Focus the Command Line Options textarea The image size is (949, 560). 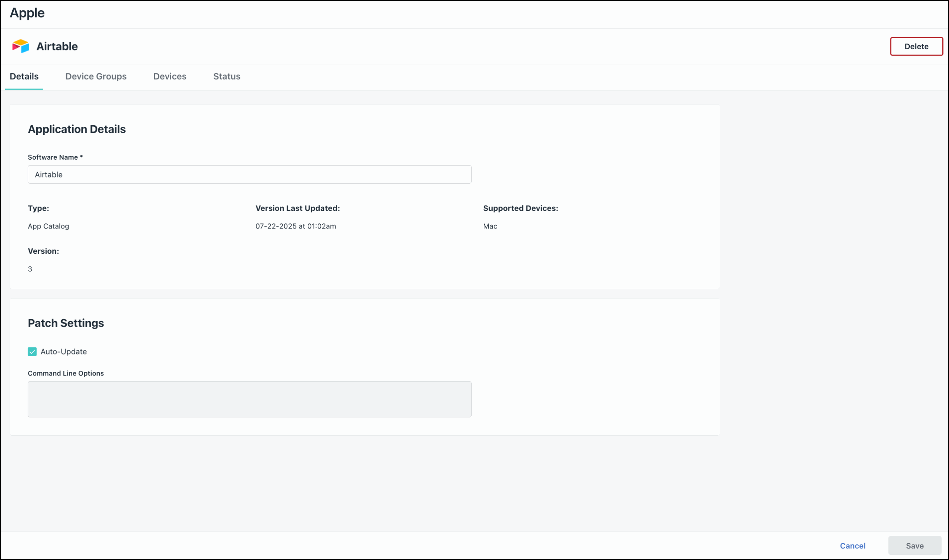tap(249, 399)
